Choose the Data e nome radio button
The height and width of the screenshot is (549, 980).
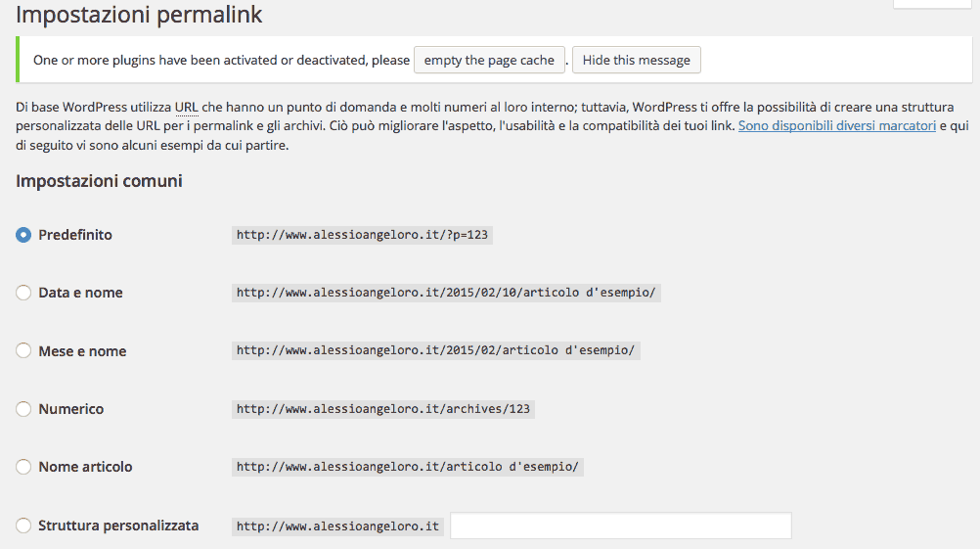coord(23,293)
